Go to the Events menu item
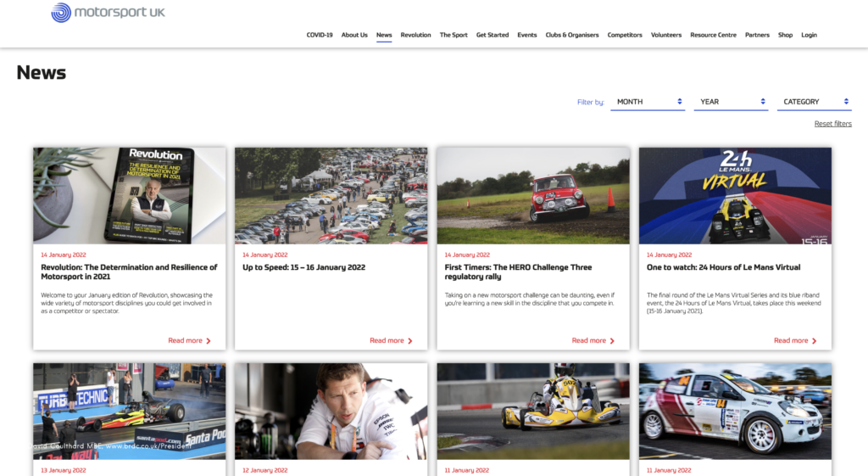 coord(527,35)
